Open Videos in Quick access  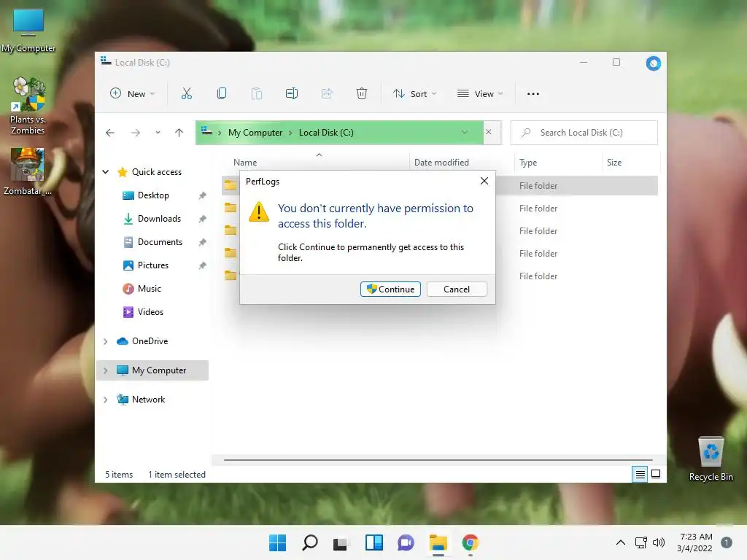pyautogui.click(x=150, y=312)
